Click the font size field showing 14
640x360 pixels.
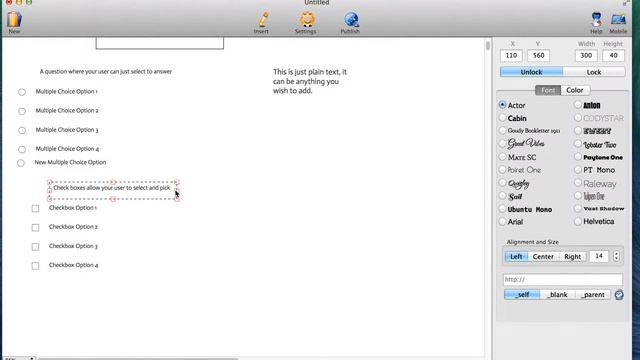coord(599,256)
